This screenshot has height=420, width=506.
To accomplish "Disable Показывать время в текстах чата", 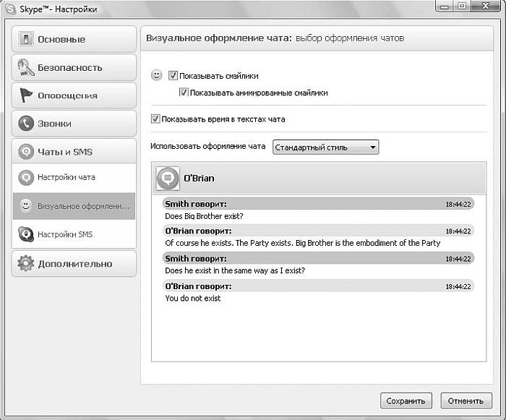I will pos(155,119).
